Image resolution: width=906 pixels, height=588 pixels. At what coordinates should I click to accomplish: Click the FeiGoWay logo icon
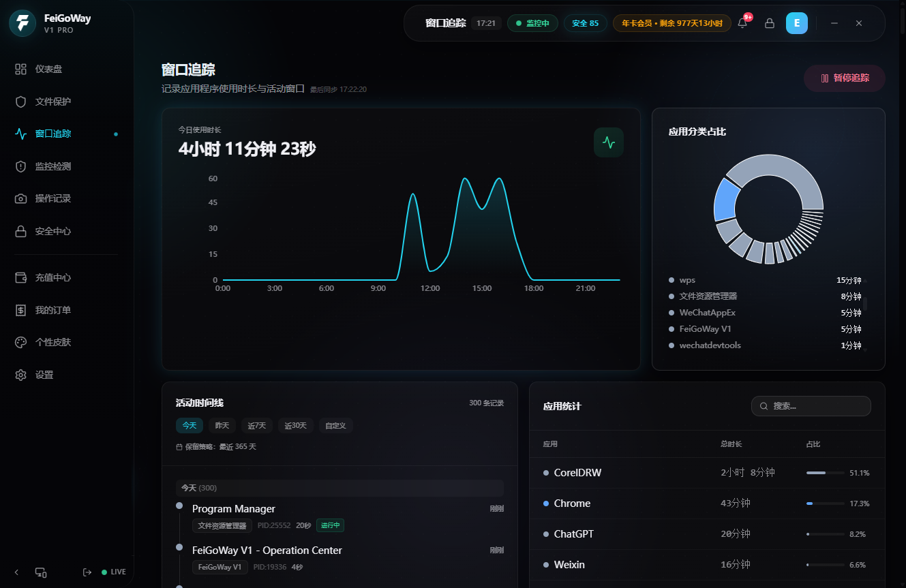(22, 23)
